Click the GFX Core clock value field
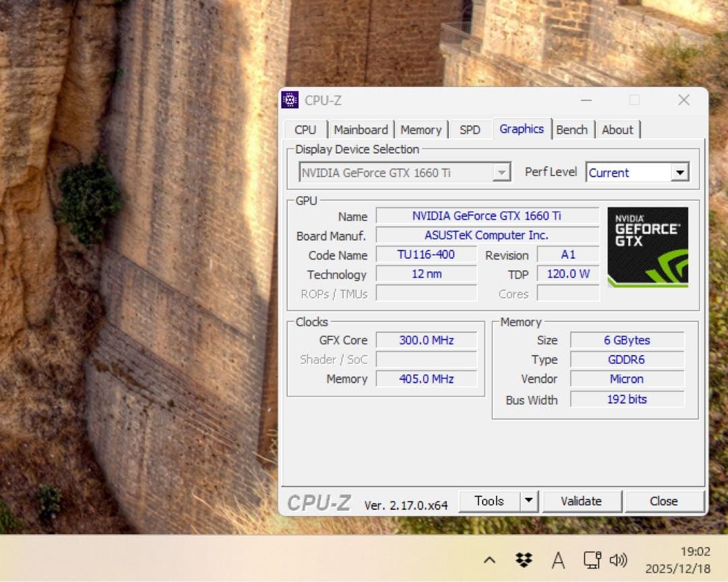This screenshot has width=728, height=582. [x=427, y=340]
